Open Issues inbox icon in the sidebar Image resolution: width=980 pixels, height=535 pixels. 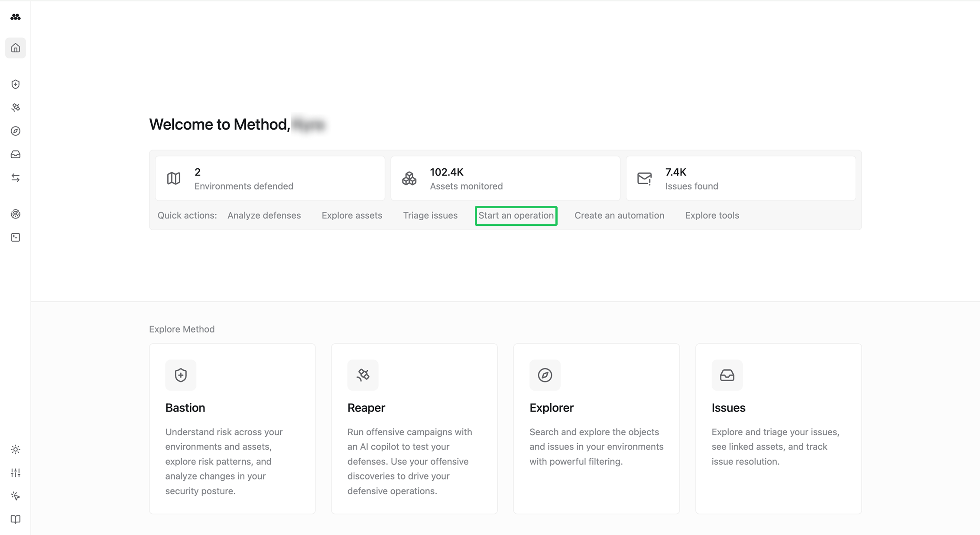tap(16, 154)
